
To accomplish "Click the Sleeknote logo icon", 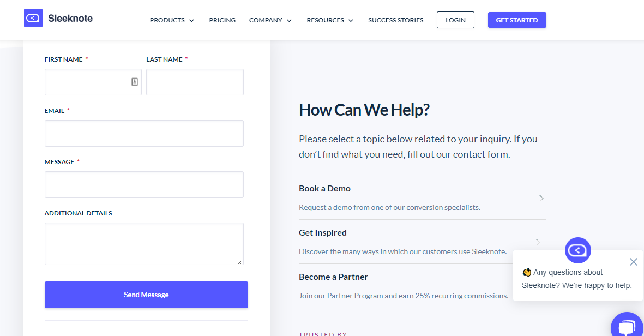I will pos(33,18).
